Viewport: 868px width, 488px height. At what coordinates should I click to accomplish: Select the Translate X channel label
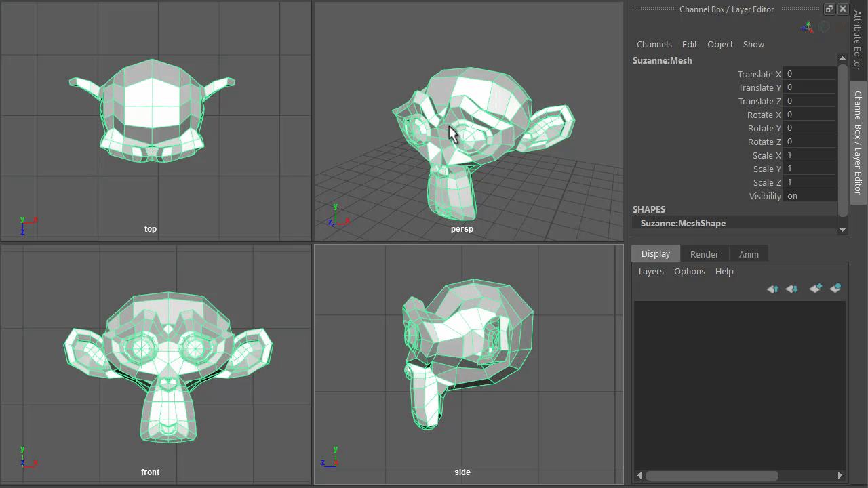pos(759,74)
